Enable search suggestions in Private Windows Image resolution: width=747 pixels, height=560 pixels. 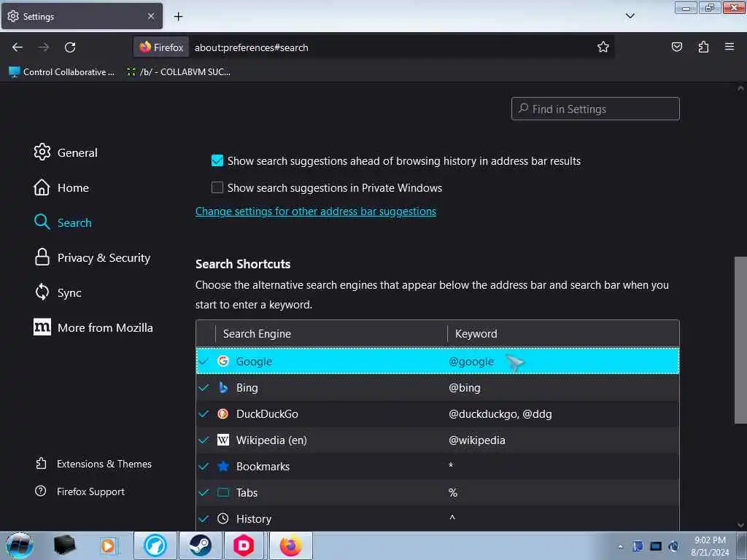(217, 187)
